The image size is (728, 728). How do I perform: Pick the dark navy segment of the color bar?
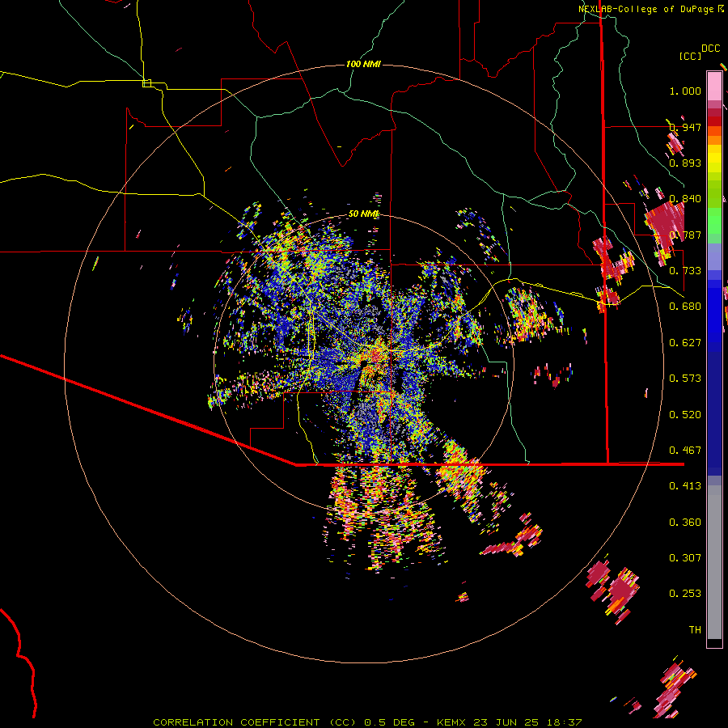[714, 408]
